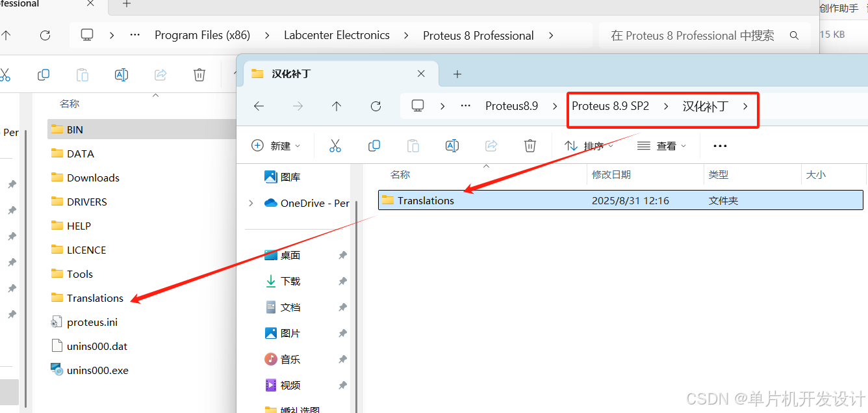This screenshot has width=868, height=413.
Task: Click Proteus8.9 breadcrumb
Action: pyautogui.click(x=512, y=106)
